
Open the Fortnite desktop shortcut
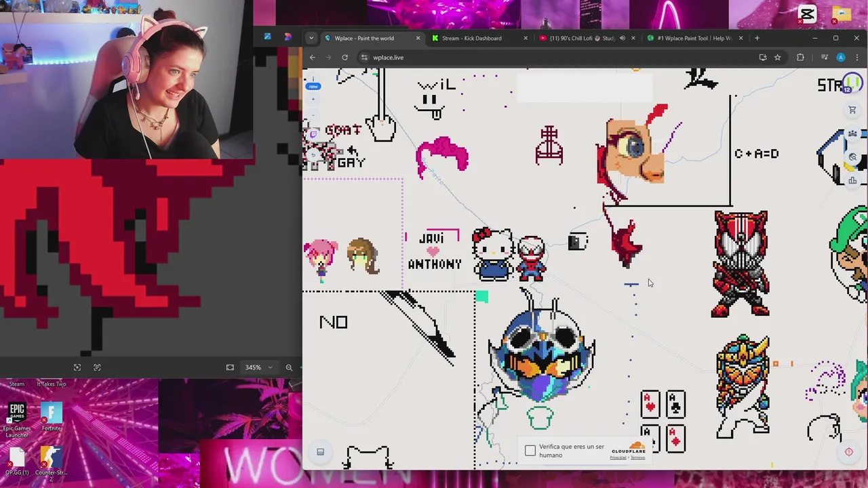click(x=52, y=417)
